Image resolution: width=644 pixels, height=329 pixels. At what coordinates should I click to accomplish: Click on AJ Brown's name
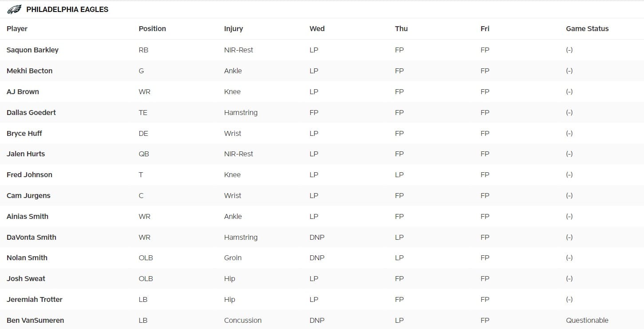23,92
